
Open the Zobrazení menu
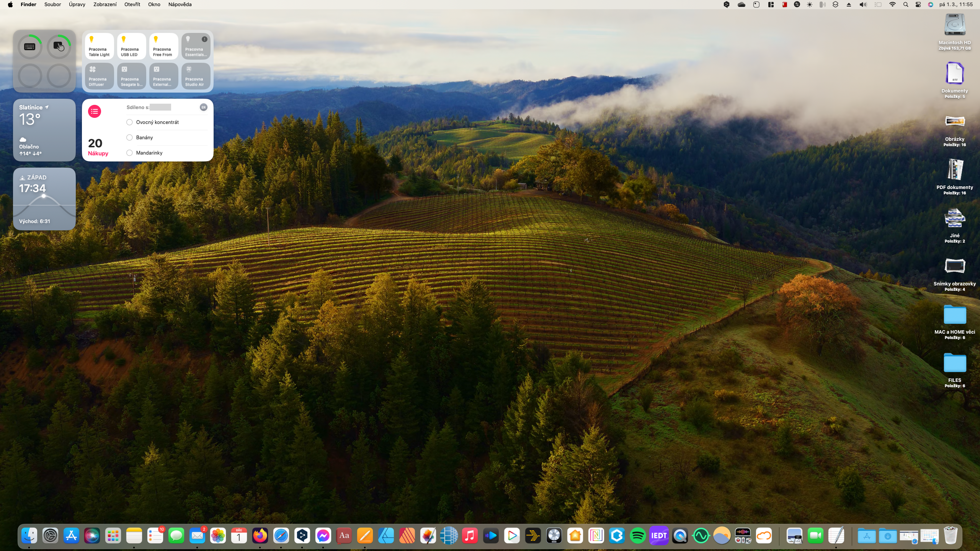pyautogui.click(x=105, y=5)
